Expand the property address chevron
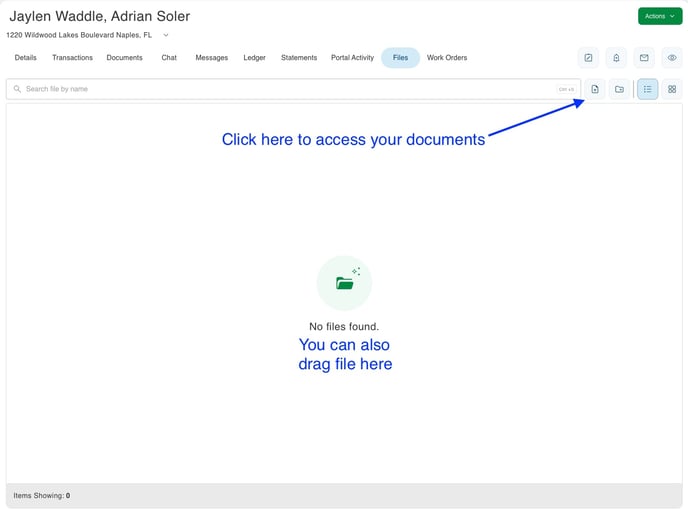 166,35
